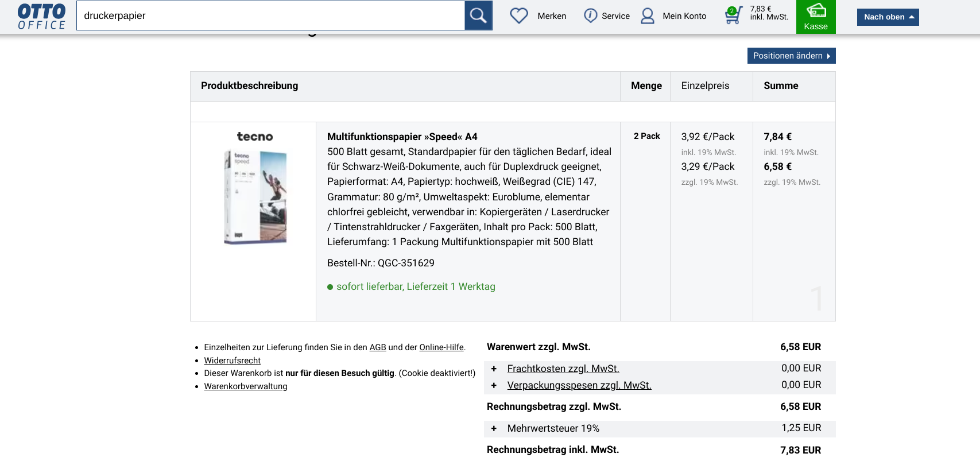Click Positionen ändern button
This screenshot has width=980, height=465.
[x=791, y=56]
